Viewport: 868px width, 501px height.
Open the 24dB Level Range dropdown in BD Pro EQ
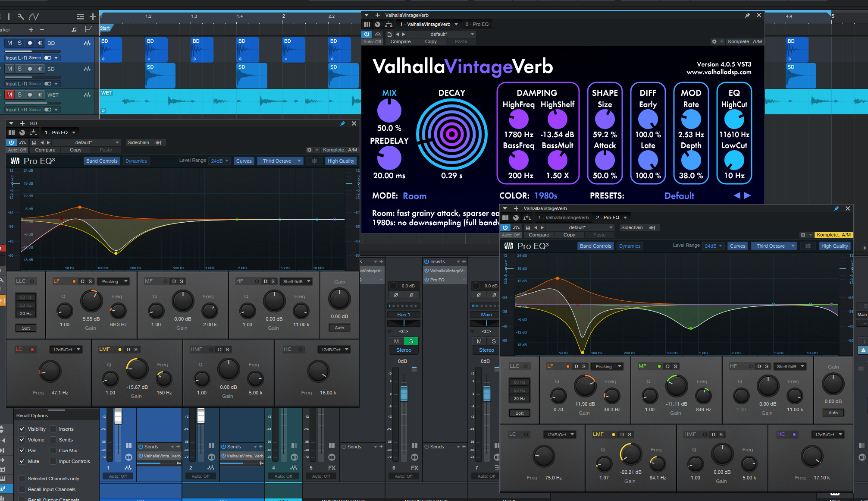point(219,161)
